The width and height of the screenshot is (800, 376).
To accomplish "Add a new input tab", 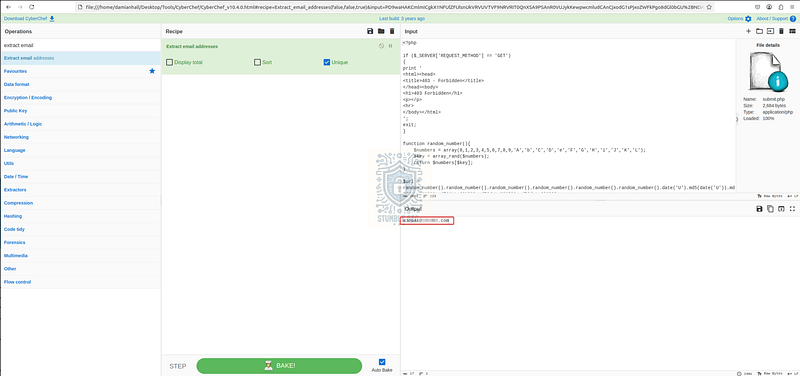I will [x=748, y=32].
